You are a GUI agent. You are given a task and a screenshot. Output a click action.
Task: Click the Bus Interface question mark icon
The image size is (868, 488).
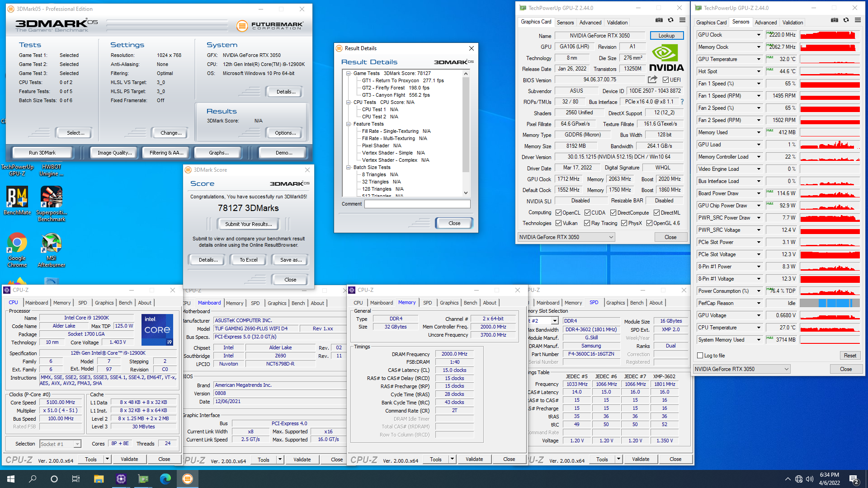click(682, 102)
